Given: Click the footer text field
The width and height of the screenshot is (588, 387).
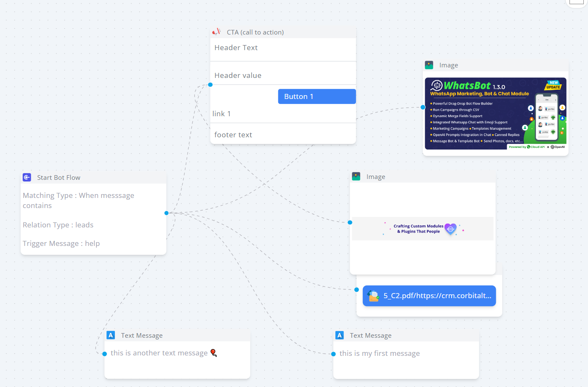Looking at the screenshot, I should tap(233, 134).
